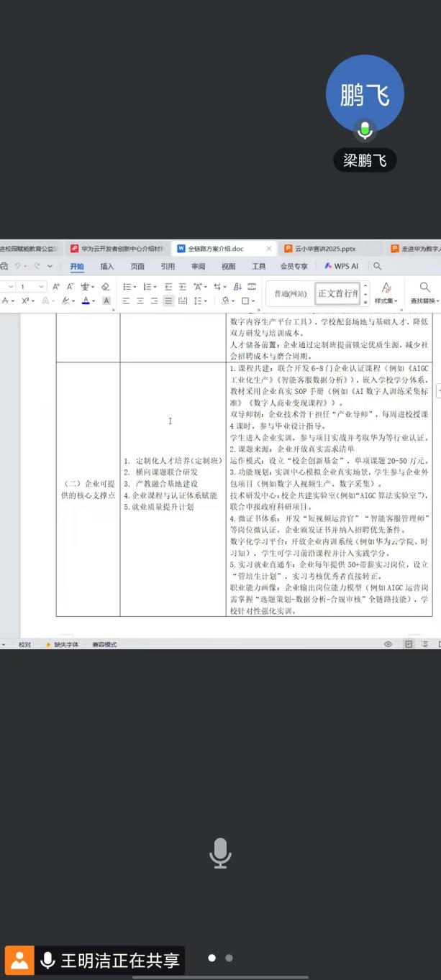Toggle the justify alignment button
441x980 pixels.
[168, 301]
